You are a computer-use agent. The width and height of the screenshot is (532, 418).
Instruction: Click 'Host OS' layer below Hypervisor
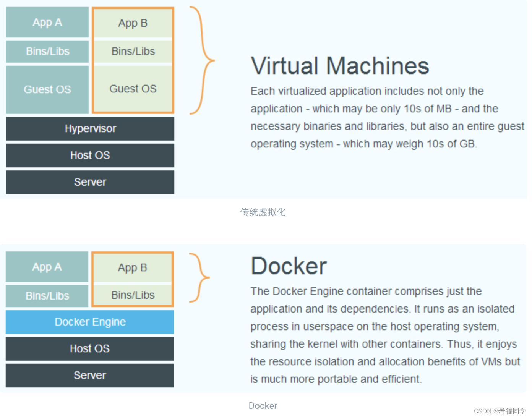click(x=90, y=156)
